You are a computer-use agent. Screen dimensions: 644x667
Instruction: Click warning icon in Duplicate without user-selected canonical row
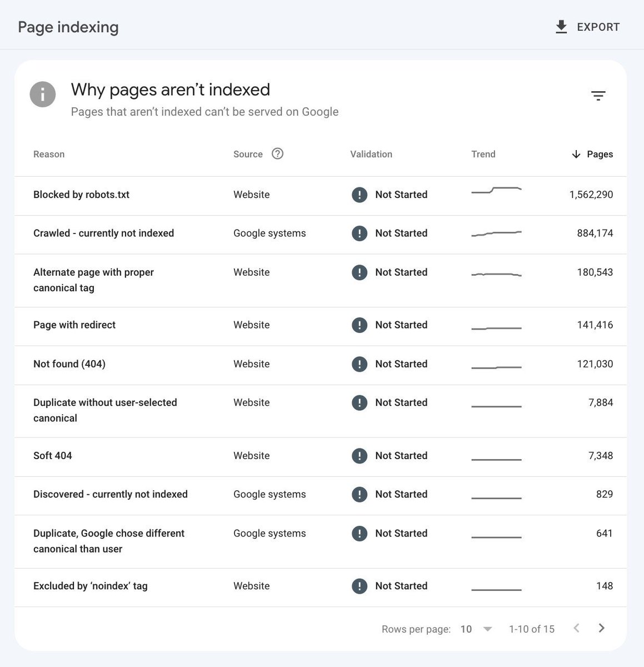(x=360, y=402)
